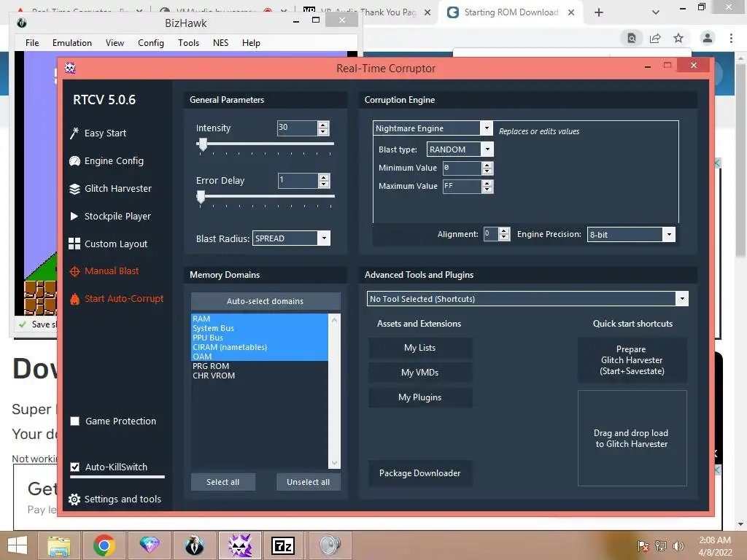Trigger Manual Blast crosshair icon
Viewport: 747px width, 560px height.
pos(74,271)
